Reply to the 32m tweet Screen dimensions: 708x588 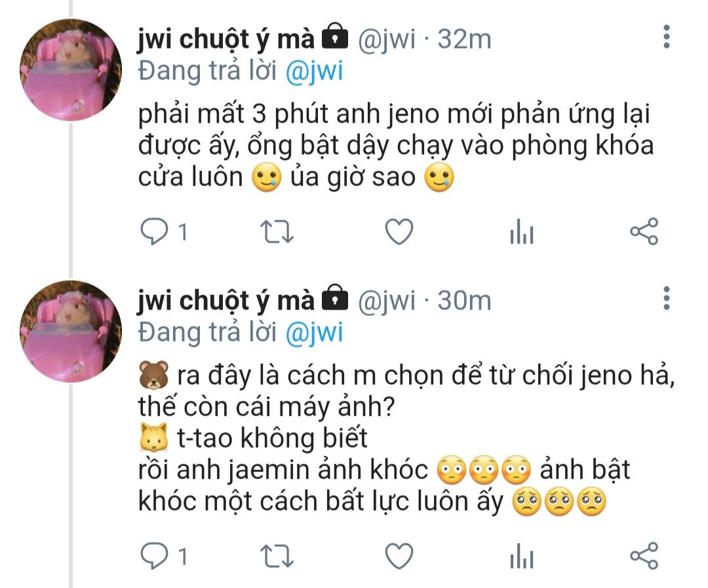click(154, 231)
